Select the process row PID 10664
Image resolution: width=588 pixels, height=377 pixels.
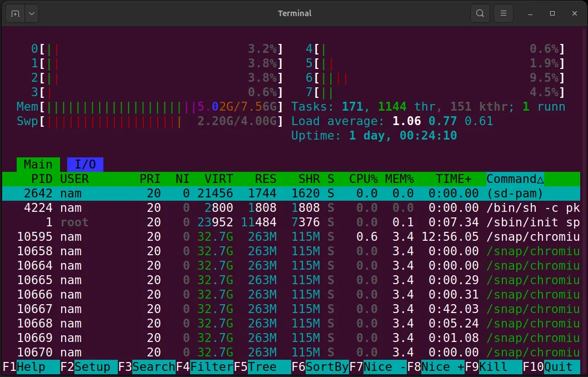point(291,266)
